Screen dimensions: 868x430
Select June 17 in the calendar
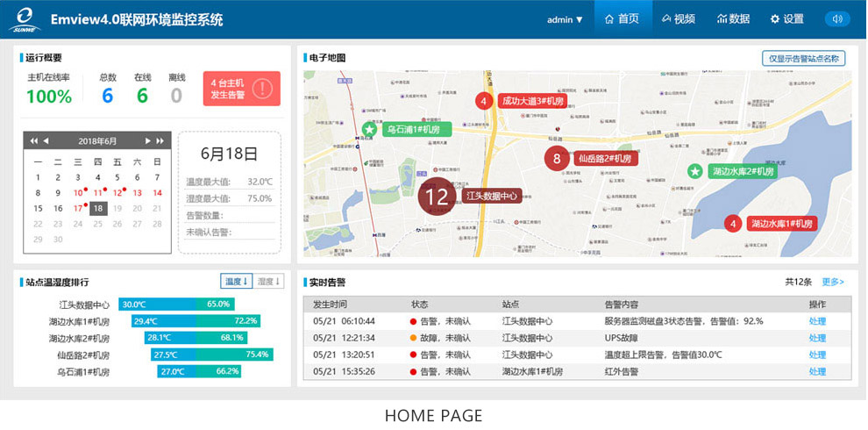pos(78,208)
